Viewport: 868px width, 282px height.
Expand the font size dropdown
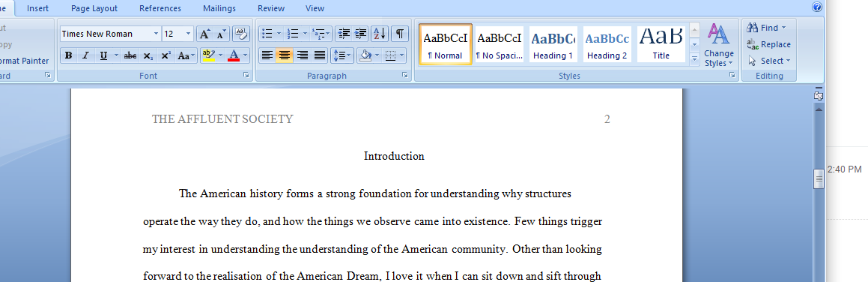pyautogui.click(x=188, y=34)
